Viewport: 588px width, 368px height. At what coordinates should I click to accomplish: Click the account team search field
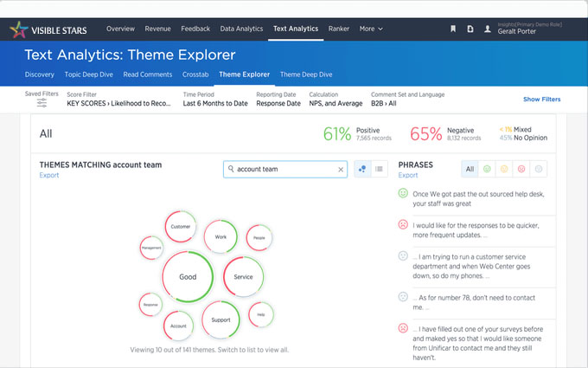[x=281, y=170]
